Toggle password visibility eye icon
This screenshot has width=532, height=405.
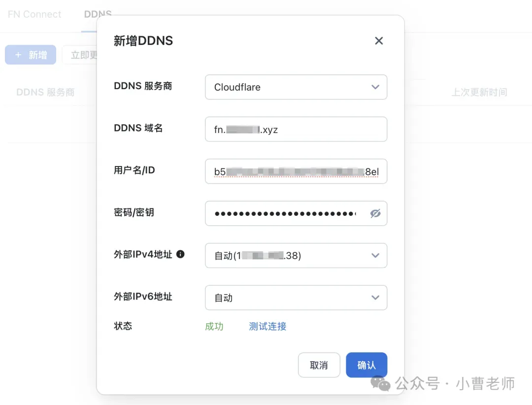coord(375,213)
